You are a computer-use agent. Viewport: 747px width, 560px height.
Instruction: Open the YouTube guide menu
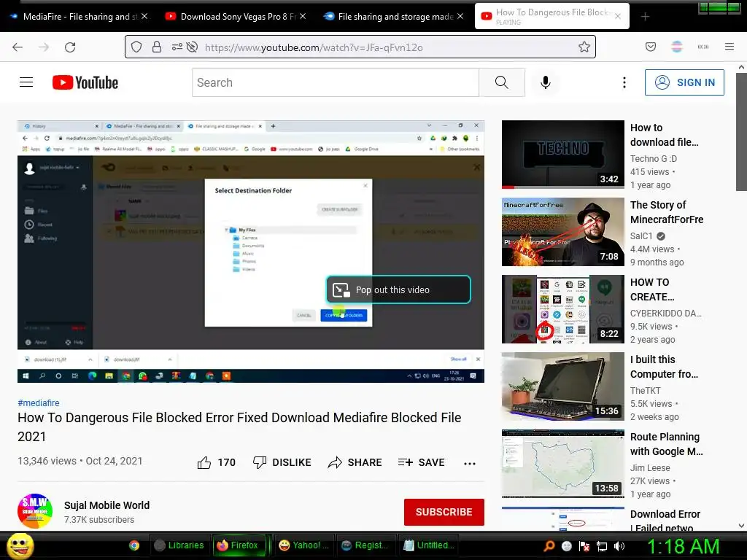pyautogui.click(x=26, y=82)
